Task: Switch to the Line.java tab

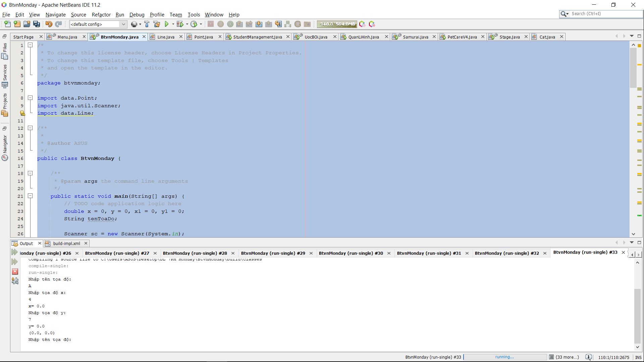Action: [x=166, y=37]
